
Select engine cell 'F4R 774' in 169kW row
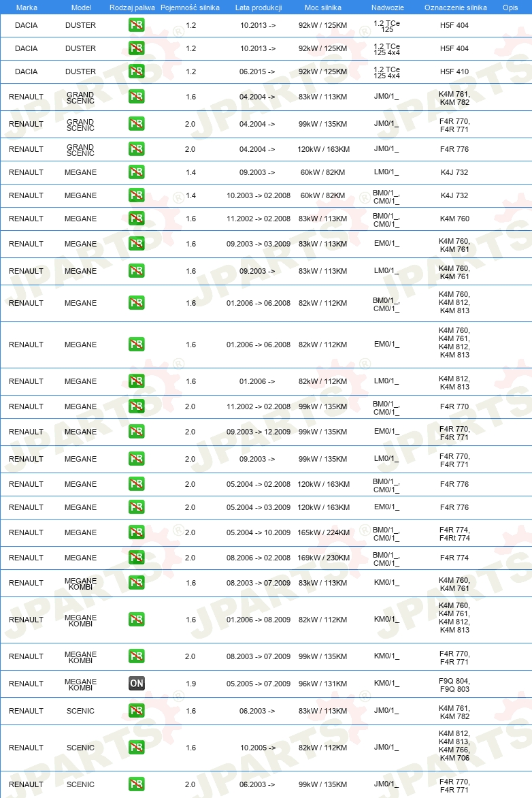click(x=454, y=558)
